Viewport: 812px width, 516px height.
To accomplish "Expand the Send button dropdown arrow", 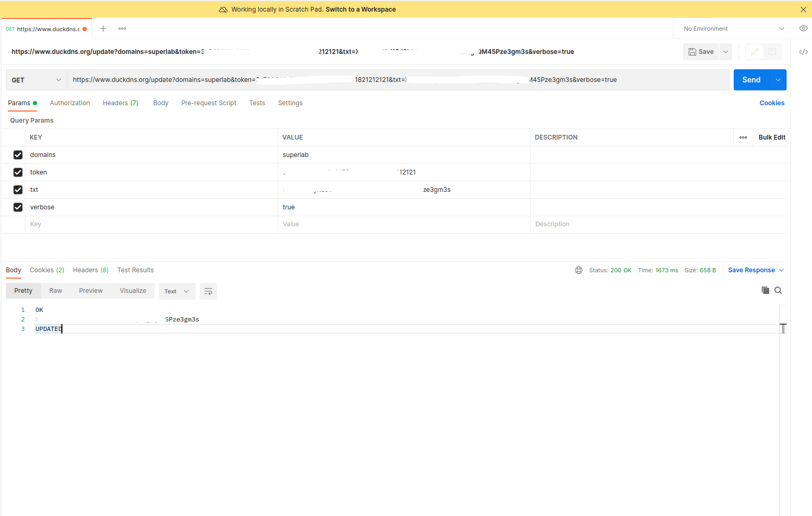I will coord(778,80).
